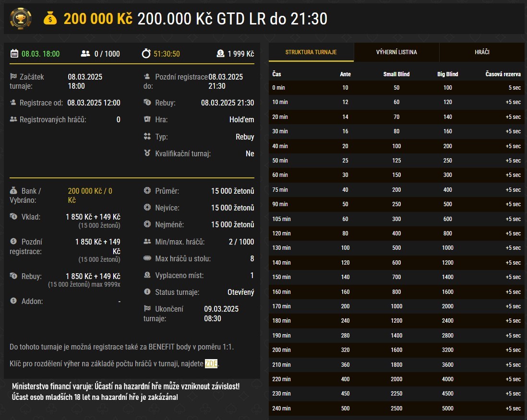Click the dollar coin icon beside Addon

coord(13,301)
